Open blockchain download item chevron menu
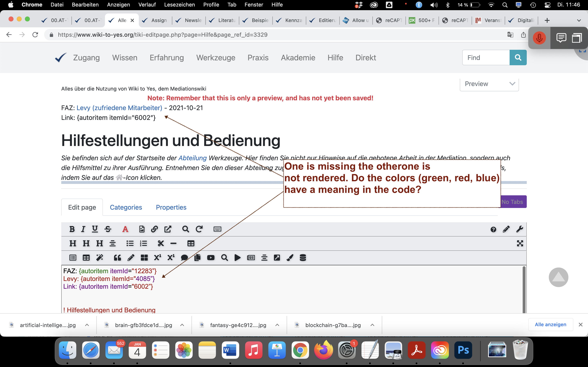588x367 pixels. 372,325
